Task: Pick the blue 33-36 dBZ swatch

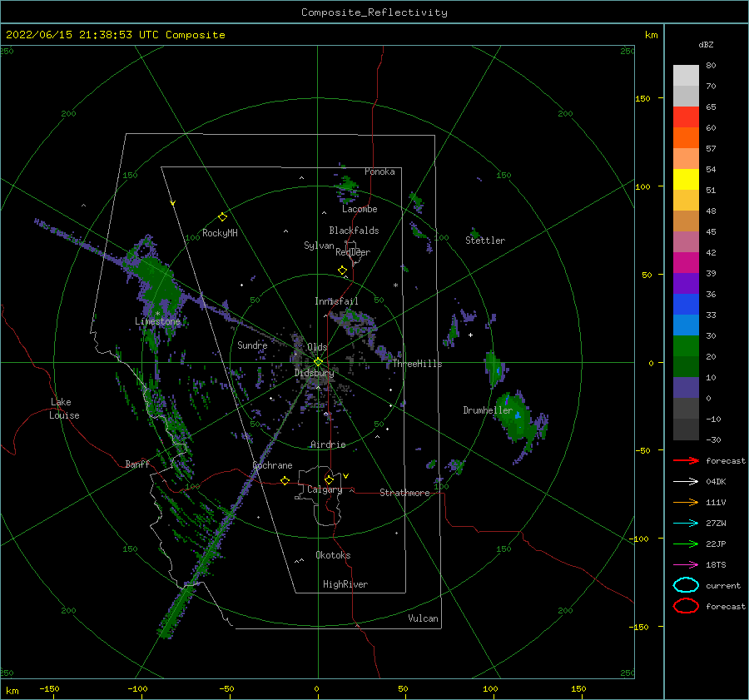Action: tap(686, 305)
